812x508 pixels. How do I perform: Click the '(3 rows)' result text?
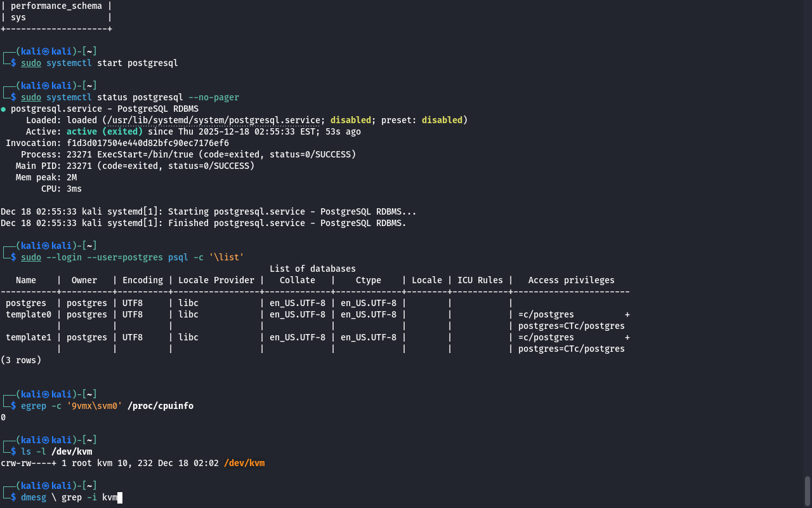point(21,361)
